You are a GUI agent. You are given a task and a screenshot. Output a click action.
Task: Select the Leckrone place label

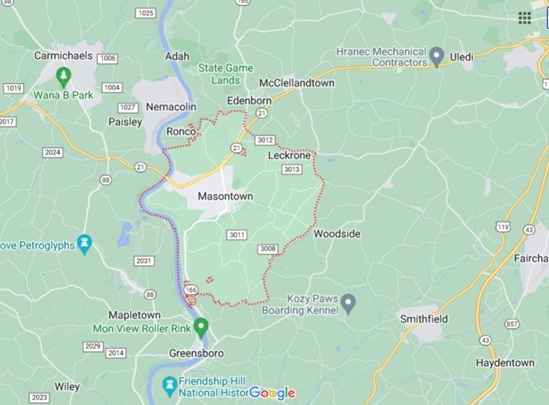pos(289,155)
